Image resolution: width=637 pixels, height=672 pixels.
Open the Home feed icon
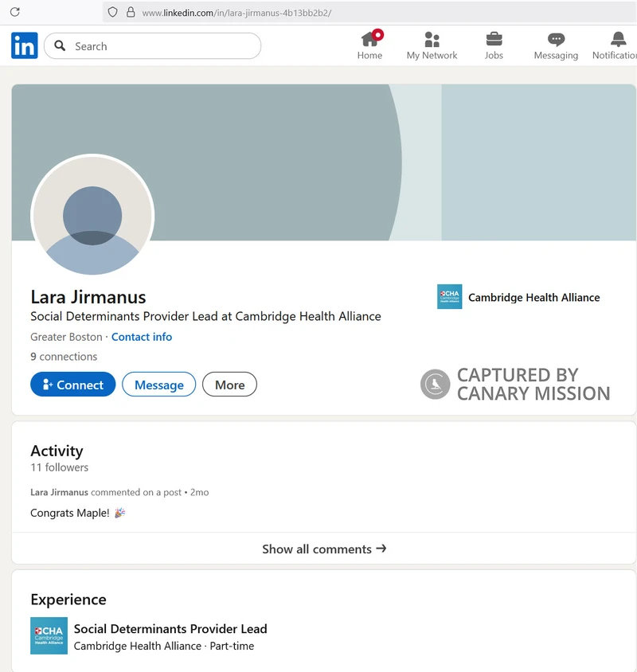click(x=370, y=45)
